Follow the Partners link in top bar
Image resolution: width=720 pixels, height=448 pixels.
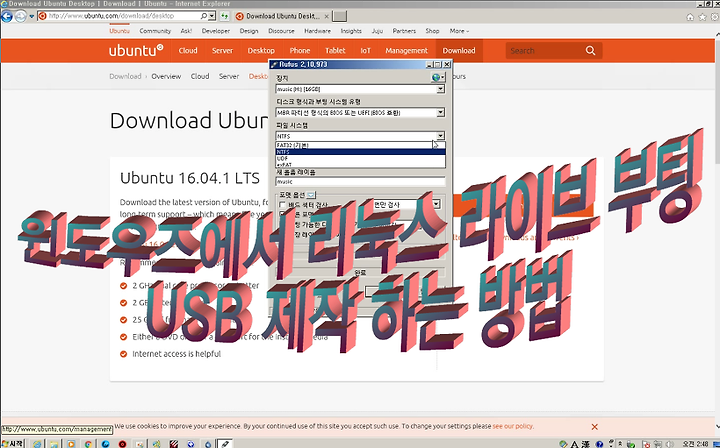pyautogui.click(x=404, y=31)
